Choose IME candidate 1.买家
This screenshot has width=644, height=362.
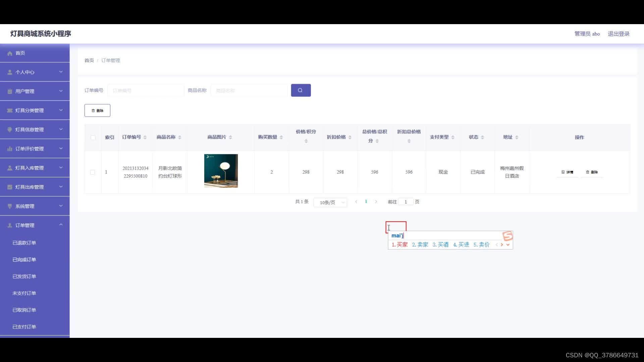coord(399,245)
